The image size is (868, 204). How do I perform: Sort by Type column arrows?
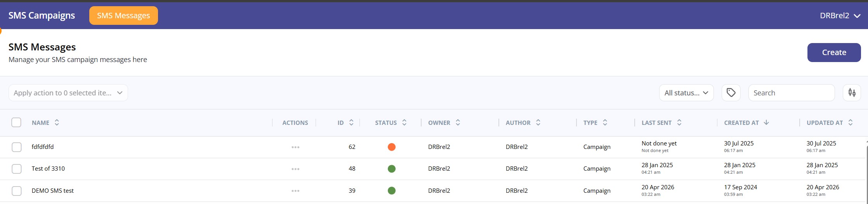[x=605, y=123]
